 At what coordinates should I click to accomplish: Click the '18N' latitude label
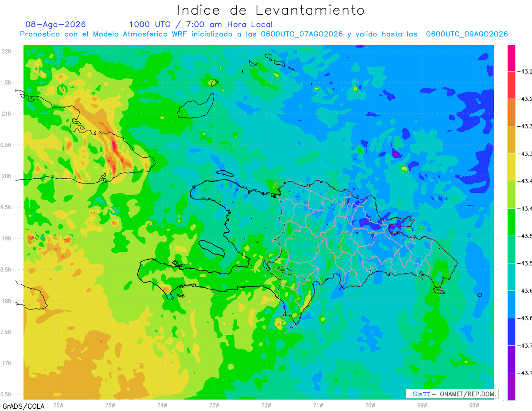[x=7, y=301]
